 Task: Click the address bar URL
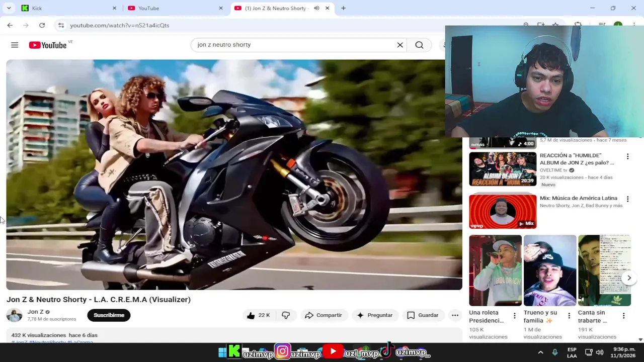pos(120,25)
